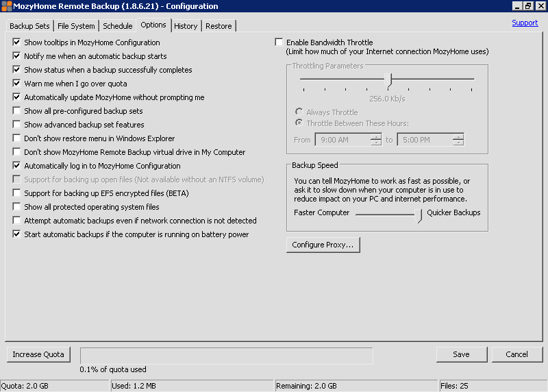Screen dimensions: 548x392
Task: Toggle Show tooltips in MozyHome Configuration
Action: pyautogui.click(x=16, y=42)
